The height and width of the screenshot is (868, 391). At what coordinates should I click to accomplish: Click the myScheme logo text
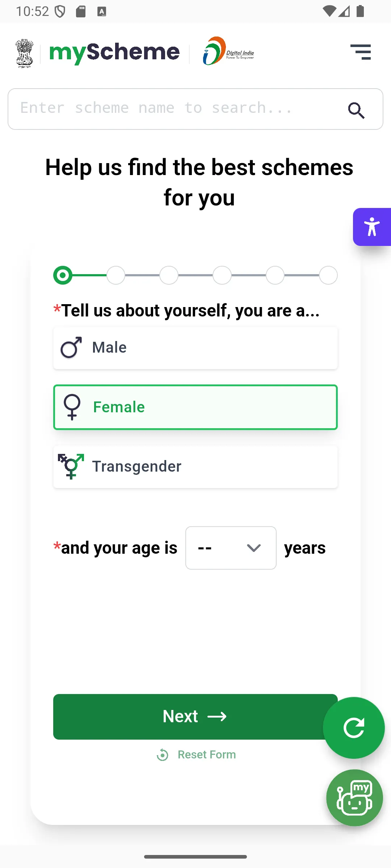point(114,52)
